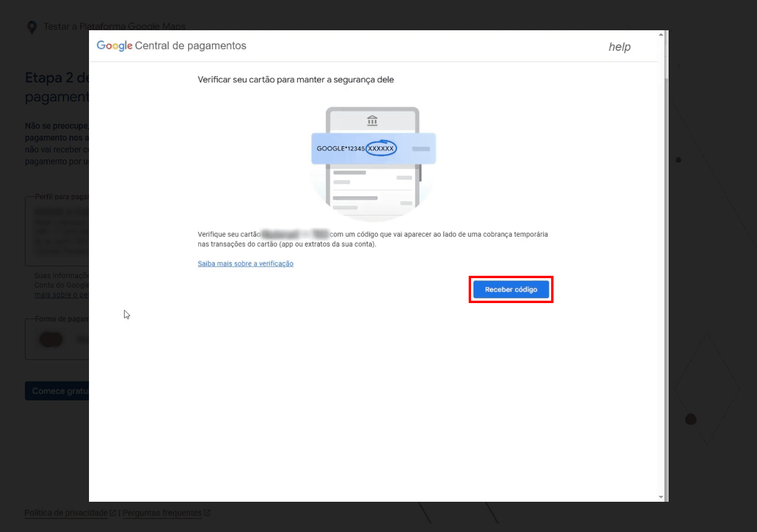
Task: Click the bank building icon in illustration
Action: (372, 121)
